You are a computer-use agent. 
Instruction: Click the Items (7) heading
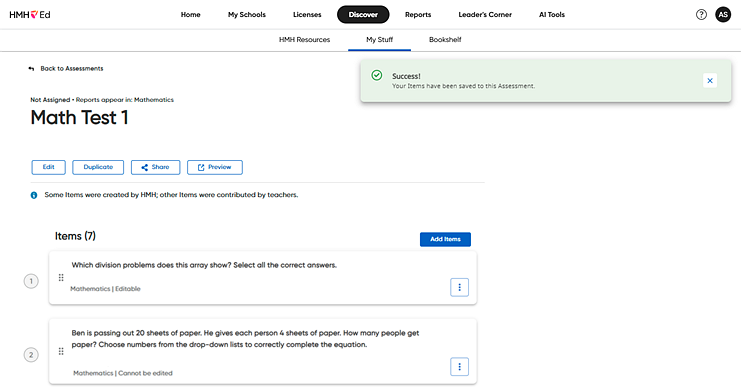click(75, 236)
